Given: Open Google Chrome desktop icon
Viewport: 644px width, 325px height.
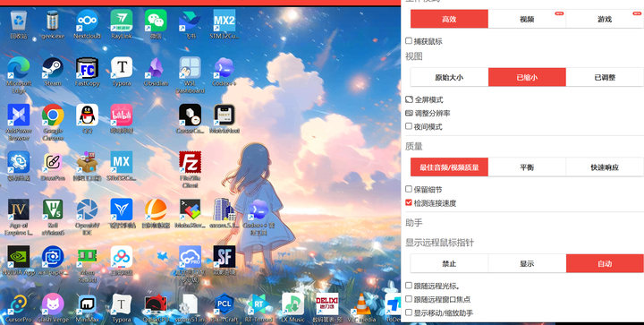Looking at the screenshot, I should click(53, 115).
